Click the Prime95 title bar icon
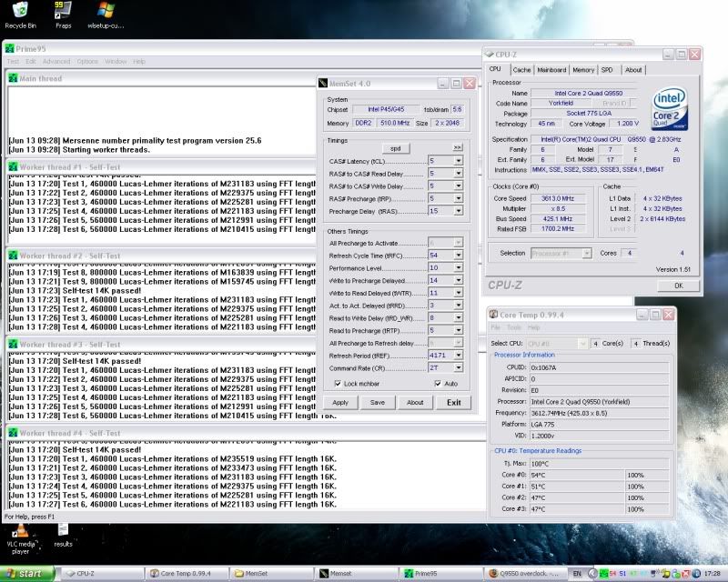728x582 pixels. tap(9, 49)
